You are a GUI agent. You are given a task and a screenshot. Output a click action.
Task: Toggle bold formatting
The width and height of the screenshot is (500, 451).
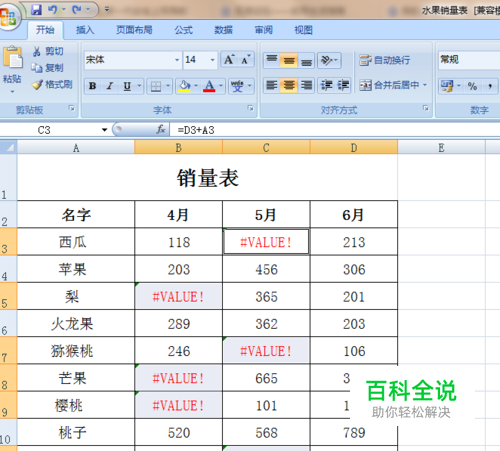[93, 86]
